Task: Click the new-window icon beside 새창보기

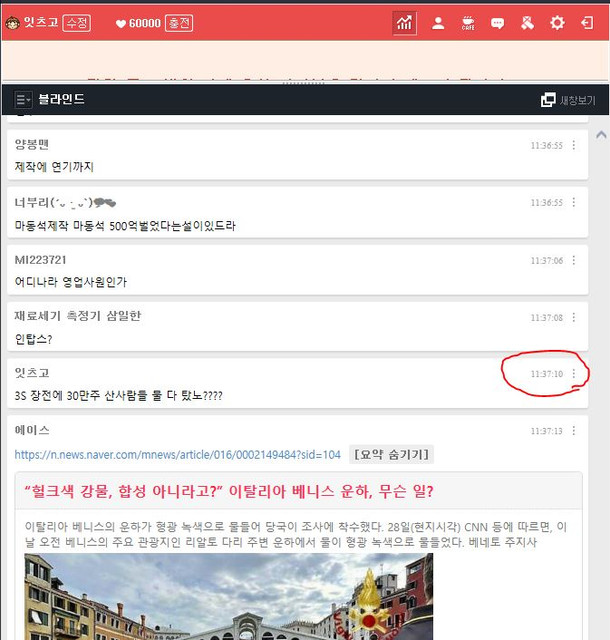Action: (x=548, y=100)
